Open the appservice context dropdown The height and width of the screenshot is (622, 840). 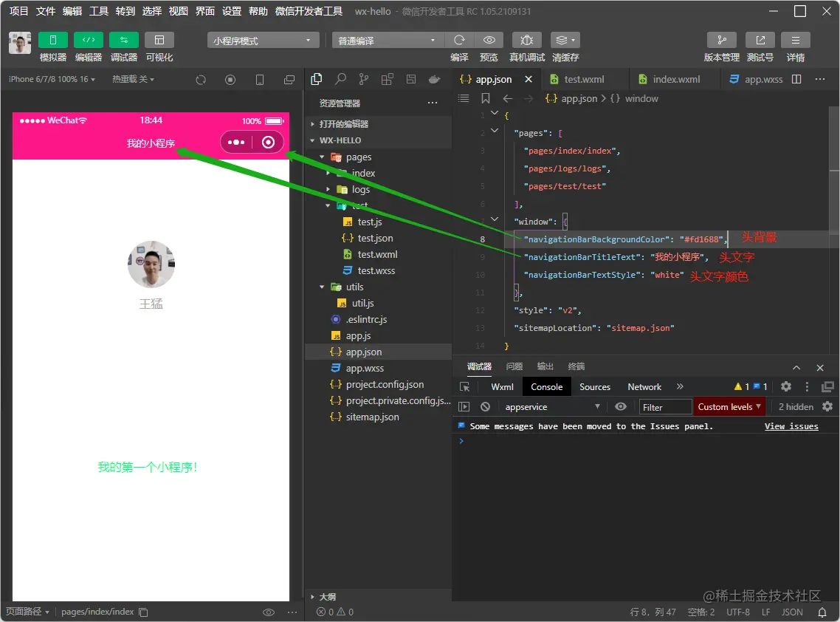tap(552, 407)
